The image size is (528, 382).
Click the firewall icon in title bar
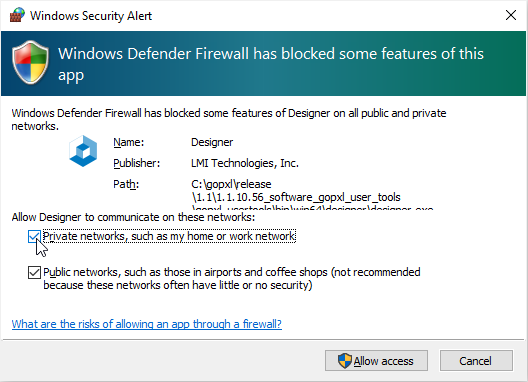17,15
